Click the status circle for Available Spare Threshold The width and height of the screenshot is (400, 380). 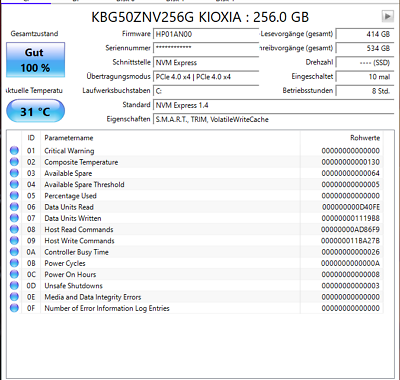click(x=14, y=184)
